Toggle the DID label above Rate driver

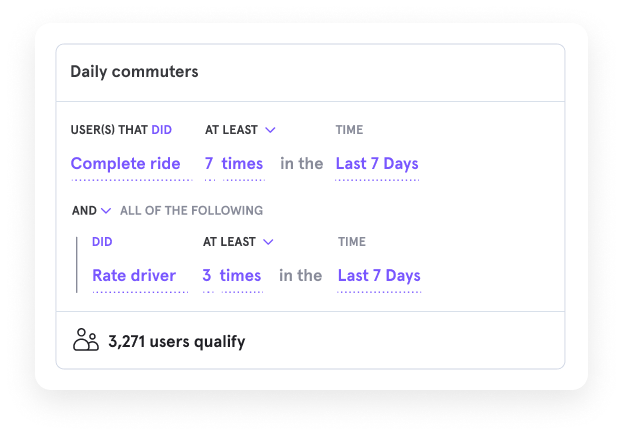pos(102,242)
